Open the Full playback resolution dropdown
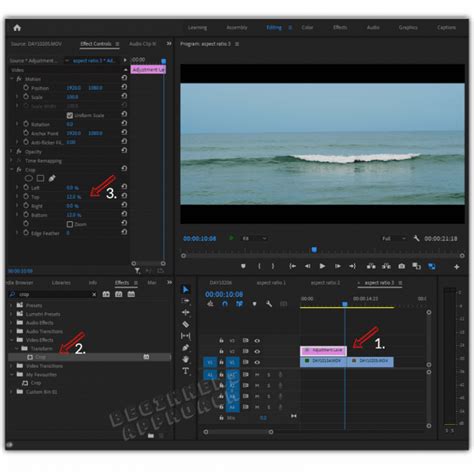 click(394, 238)
